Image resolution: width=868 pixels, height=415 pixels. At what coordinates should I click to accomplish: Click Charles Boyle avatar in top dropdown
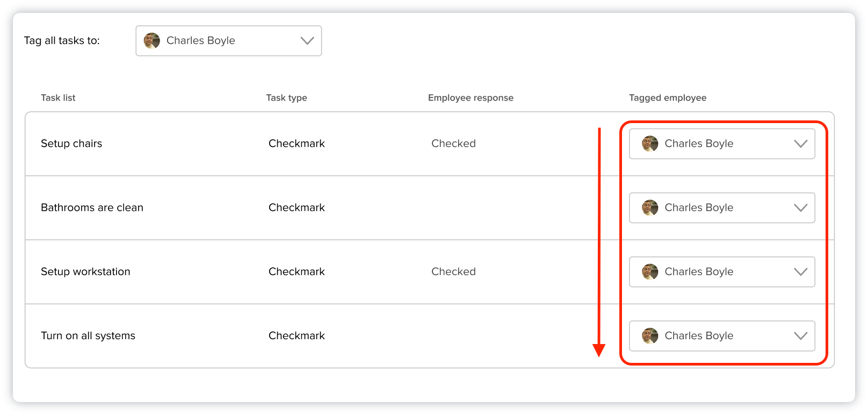(152, 41)
